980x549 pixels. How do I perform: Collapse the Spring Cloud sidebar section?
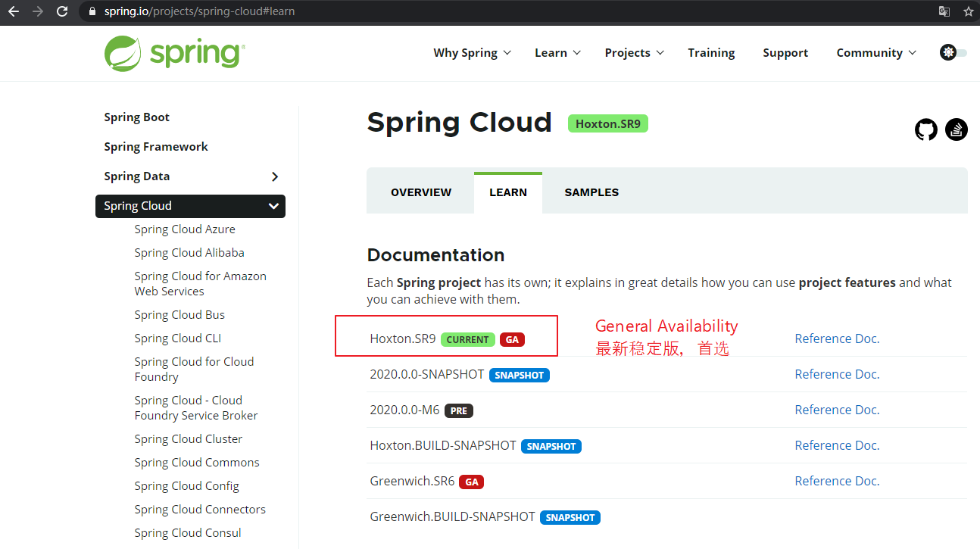[x=273, y=206]
